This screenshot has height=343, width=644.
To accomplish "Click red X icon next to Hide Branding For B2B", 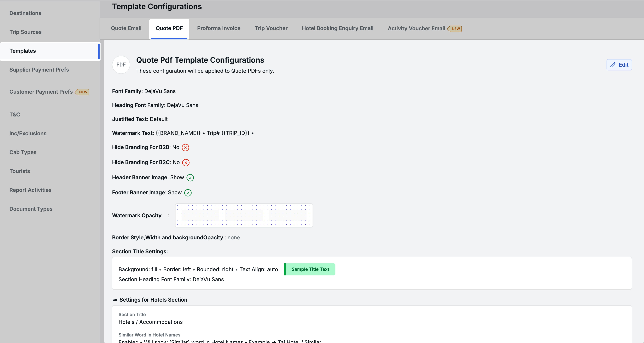I will pos(186,148).
